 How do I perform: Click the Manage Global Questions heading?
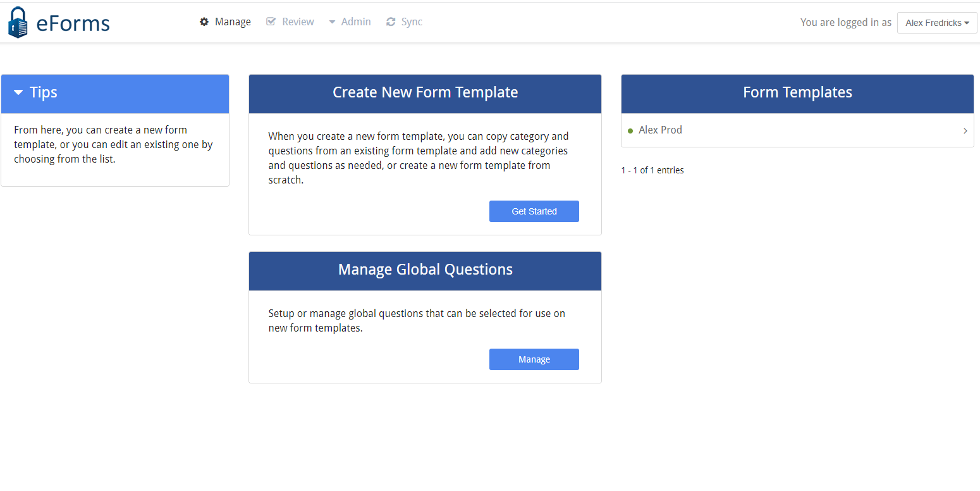coord(426,270)
